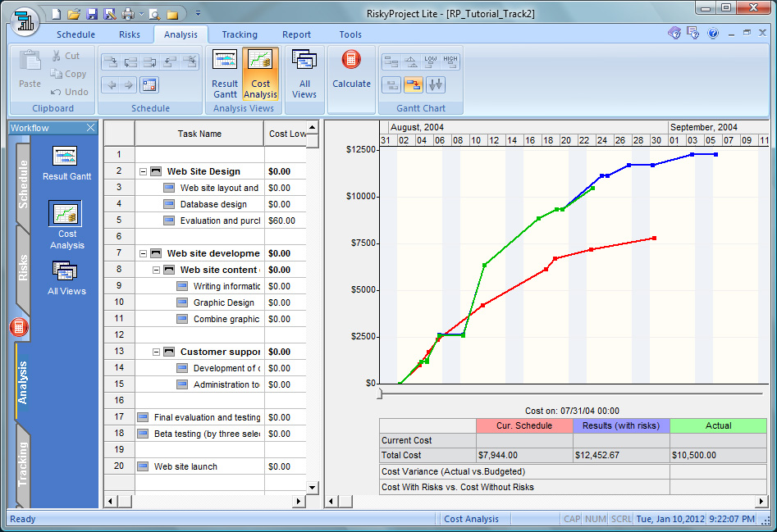777x532 pixels.
Task: Select the Database design task row
Action: pyautogui.click(x=213, y=204)
